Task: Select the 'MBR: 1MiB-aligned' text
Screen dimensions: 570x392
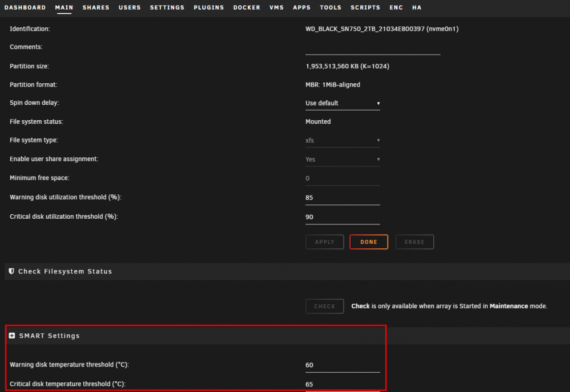Action: click(x=333, y=85)
